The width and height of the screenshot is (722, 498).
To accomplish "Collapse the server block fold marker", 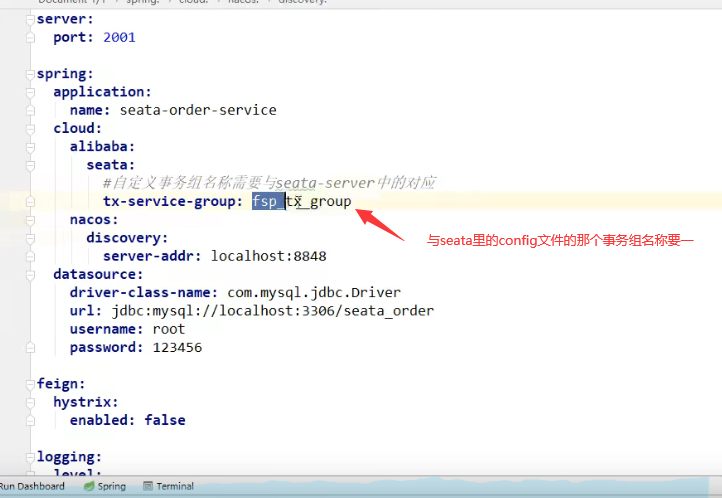I will (x=30, y=19).
